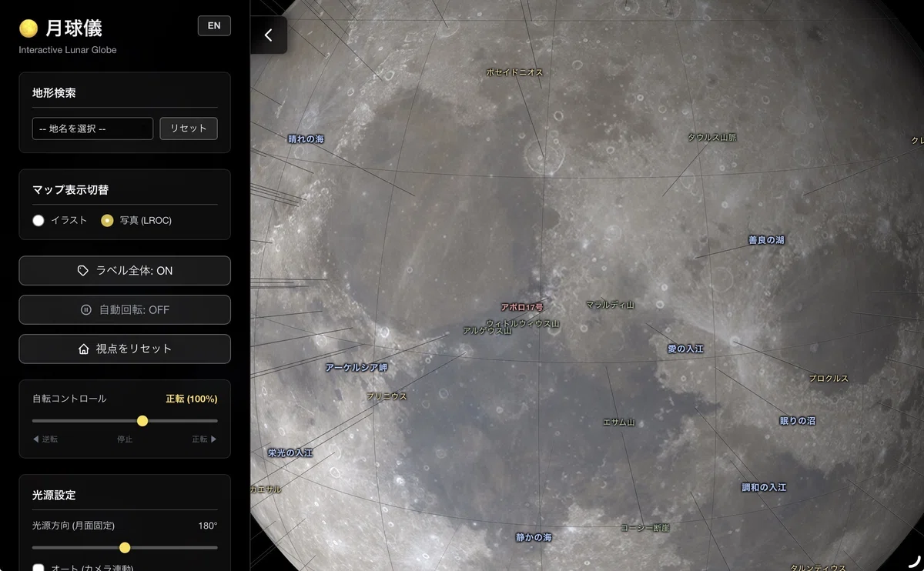Click the rotation control slider handle
Screen dimensions: 924x571
coord(142,421)
